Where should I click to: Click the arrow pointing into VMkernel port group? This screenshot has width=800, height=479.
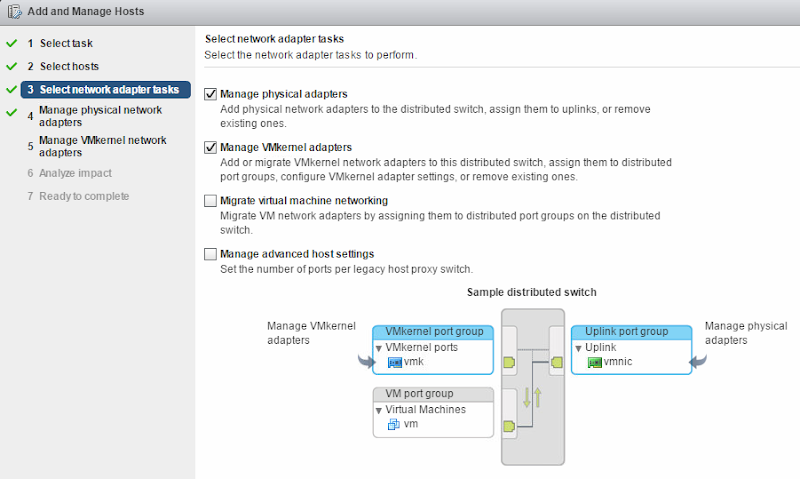coord(366,362)
